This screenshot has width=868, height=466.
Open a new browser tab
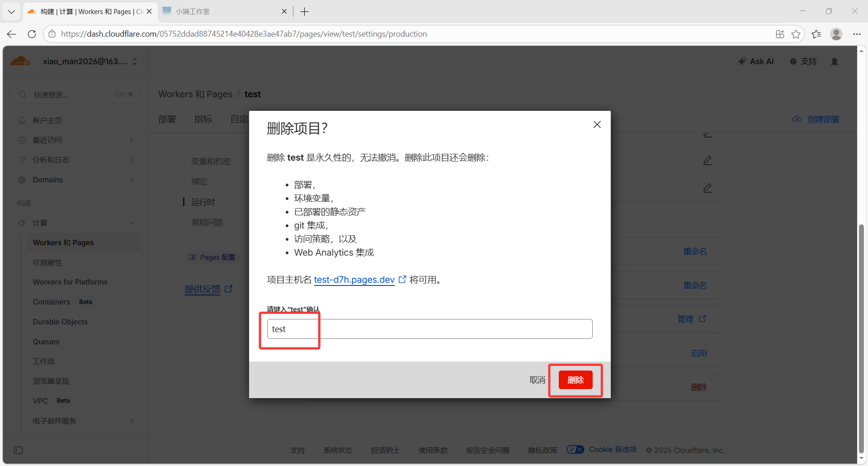tap(305, 12)
